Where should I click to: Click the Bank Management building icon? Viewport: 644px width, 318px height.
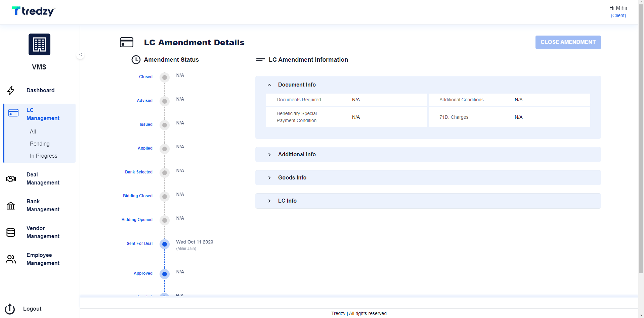pos(11,206)
